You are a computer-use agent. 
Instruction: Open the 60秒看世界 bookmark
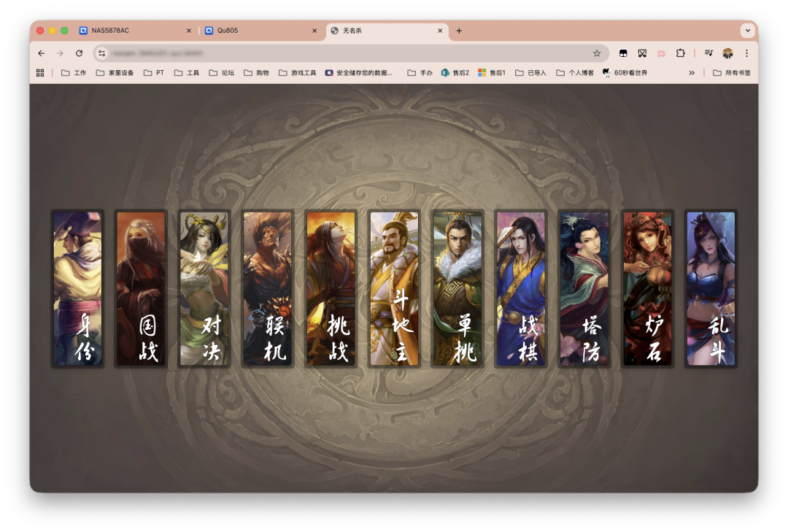(x=625, y=73)
